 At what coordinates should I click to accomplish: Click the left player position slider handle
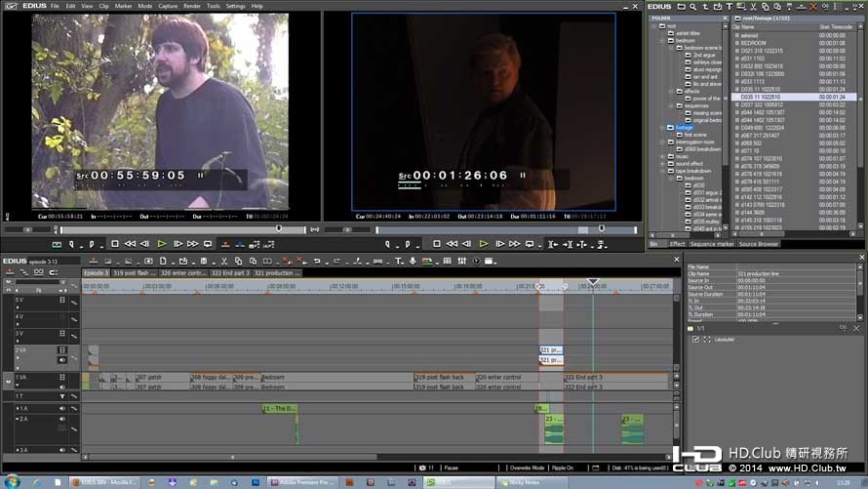pos(279,228)
